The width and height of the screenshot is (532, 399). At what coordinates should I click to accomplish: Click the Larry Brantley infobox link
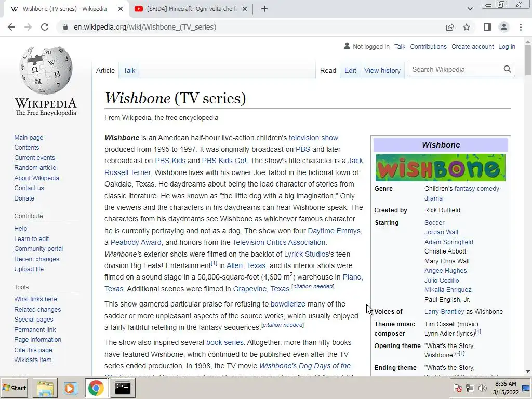pos(444,312)
